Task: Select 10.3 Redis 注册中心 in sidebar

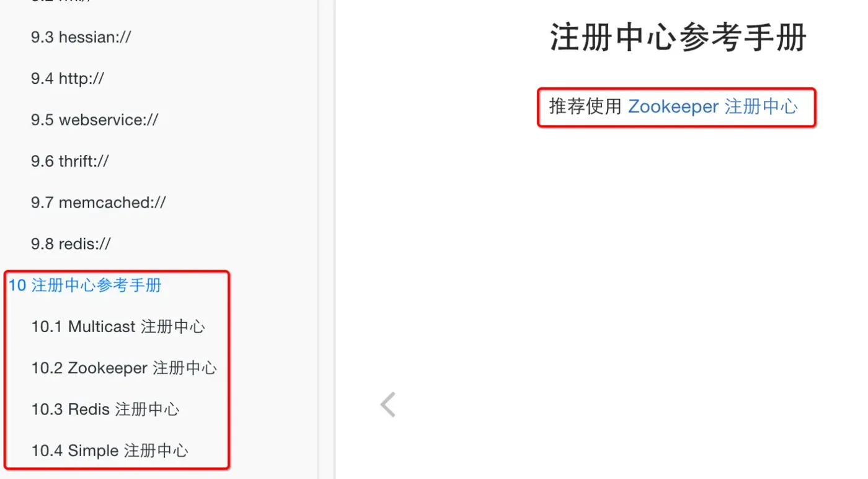Action: [x=105, y=409]
